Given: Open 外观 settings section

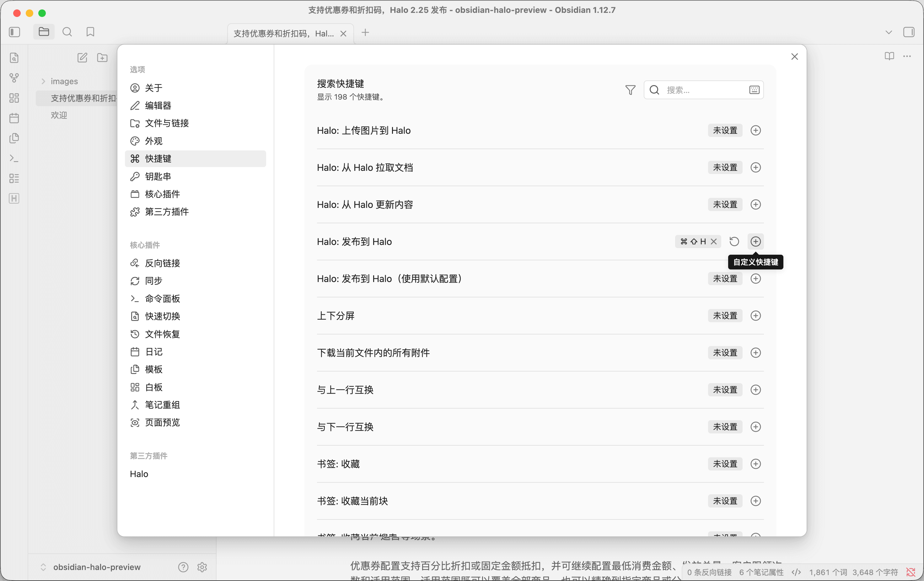Looking at the screenshot, I should click(195, 141).
